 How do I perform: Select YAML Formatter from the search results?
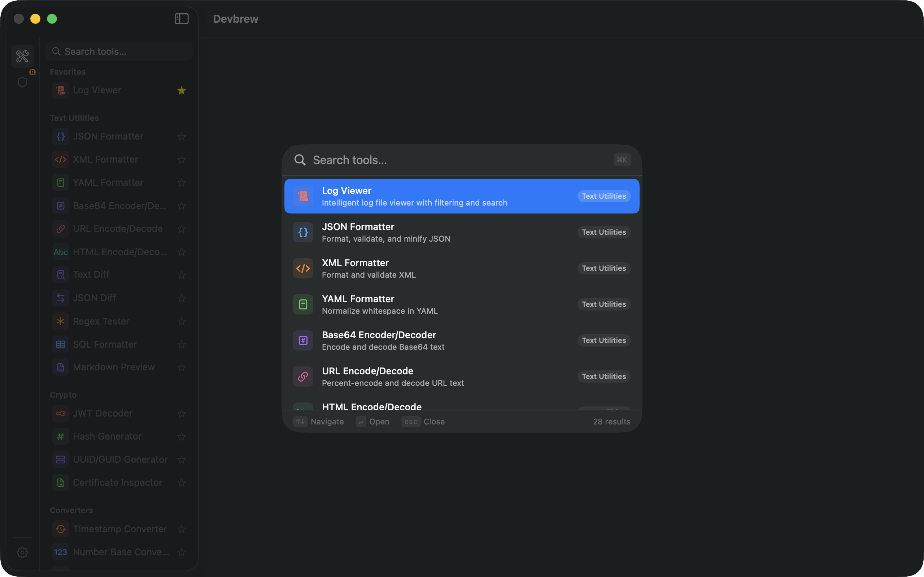tap(420, 304)
